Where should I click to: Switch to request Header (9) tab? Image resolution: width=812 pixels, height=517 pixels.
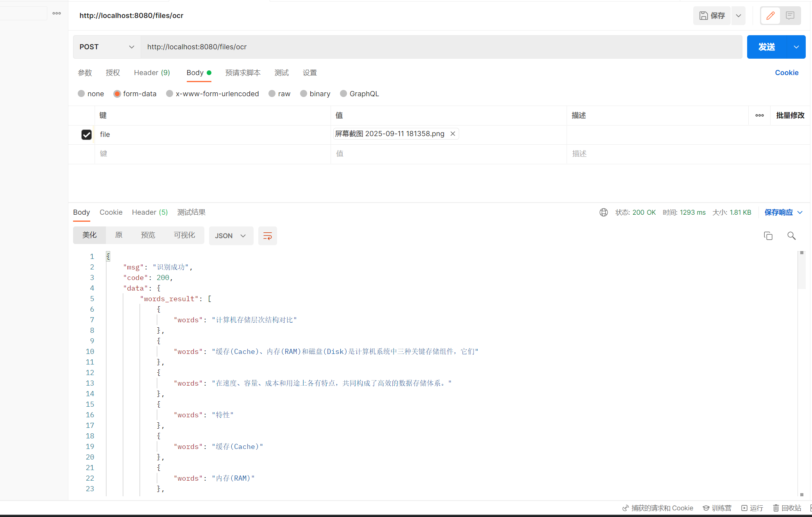point(152,73)
